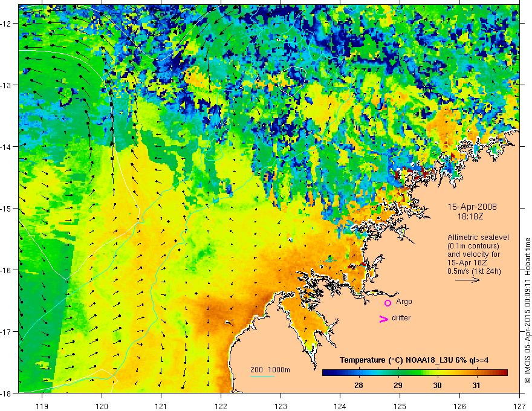Click the Temperature NOAA18_L3U title text
The height and width of the screenshot is (411, 532).
pos(414,360)
